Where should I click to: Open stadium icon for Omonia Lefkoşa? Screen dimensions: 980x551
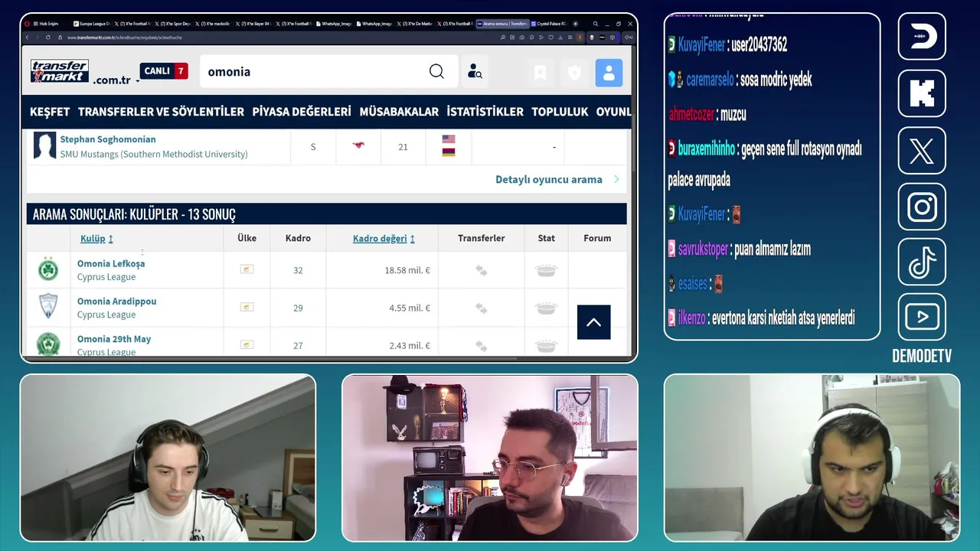(x=546, y=270)
